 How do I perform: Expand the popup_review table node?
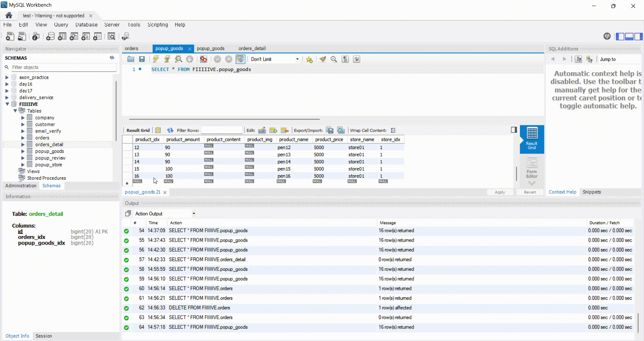click(x=23, y=158)
